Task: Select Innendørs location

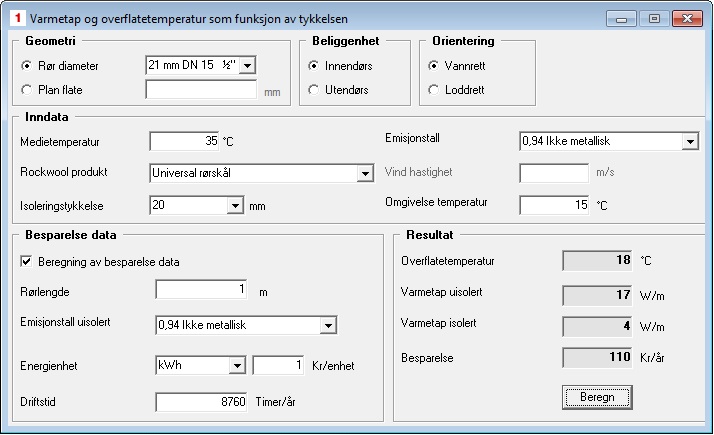Action: 313,66
